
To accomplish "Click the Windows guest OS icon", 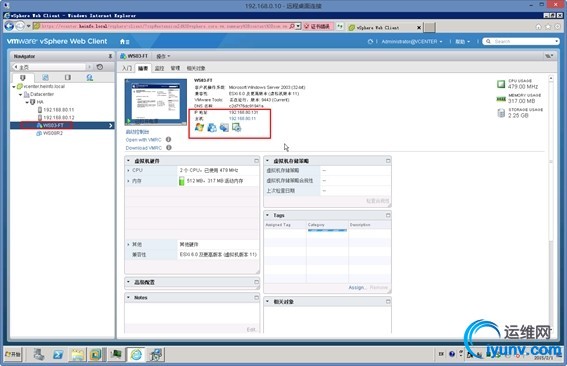I will (199, 127).
